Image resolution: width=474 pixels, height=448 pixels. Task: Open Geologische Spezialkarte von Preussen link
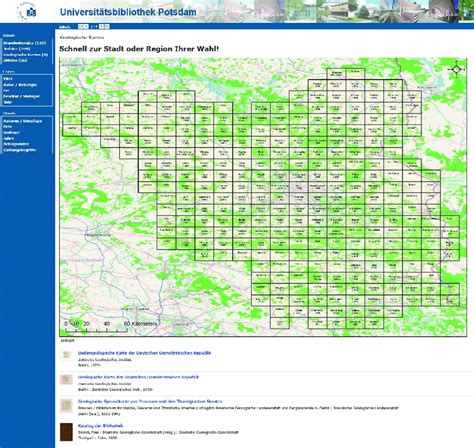click(x=150, y=401)
